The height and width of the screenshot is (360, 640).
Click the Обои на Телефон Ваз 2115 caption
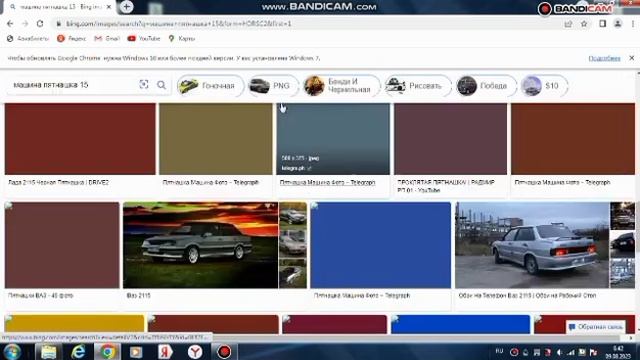[x=527, y=295]
